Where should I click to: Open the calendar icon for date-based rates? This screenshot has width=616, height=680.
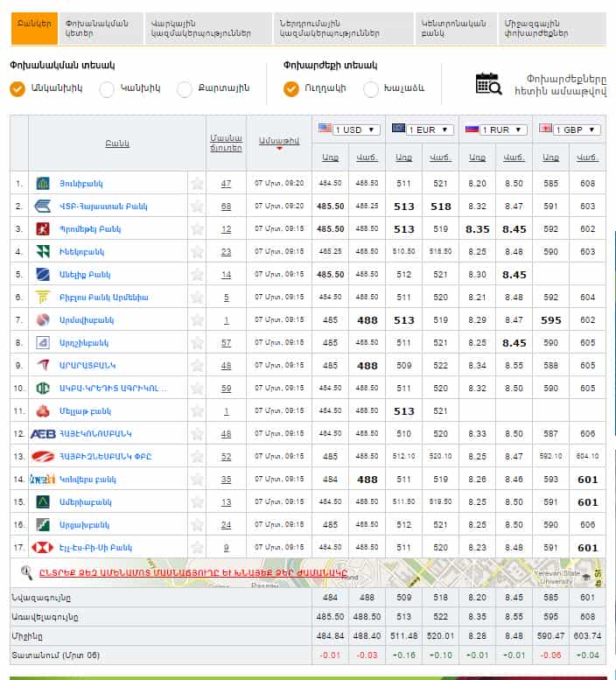point(488,84)
